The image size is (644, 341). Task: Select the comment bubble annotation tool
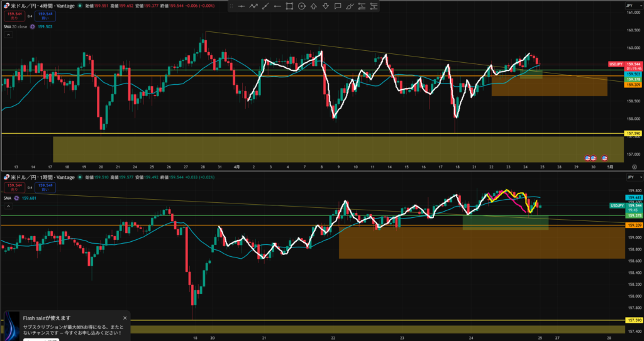click(x=338, y=6)
